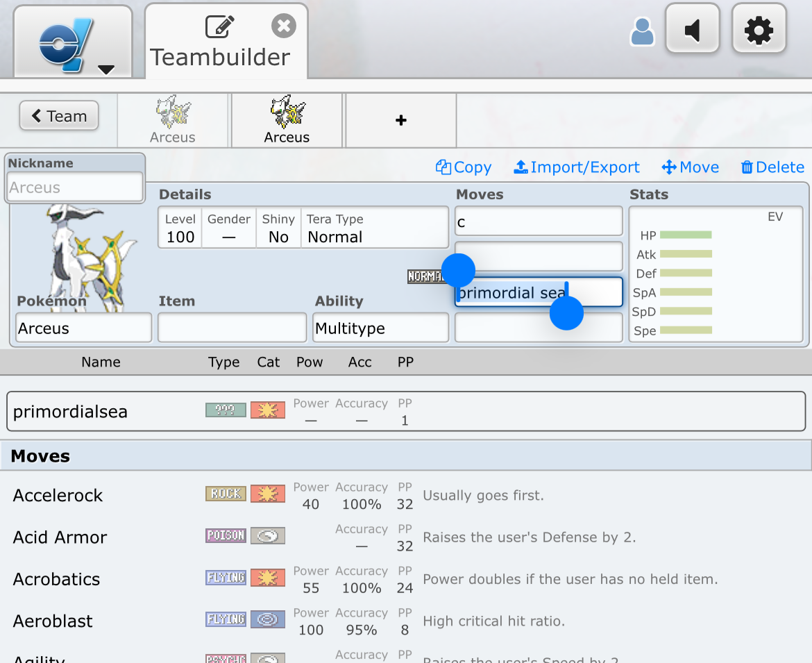Move this Pokémon in the team
The width and height of the screenshot is (812, 663).
(x=691, y=167)
